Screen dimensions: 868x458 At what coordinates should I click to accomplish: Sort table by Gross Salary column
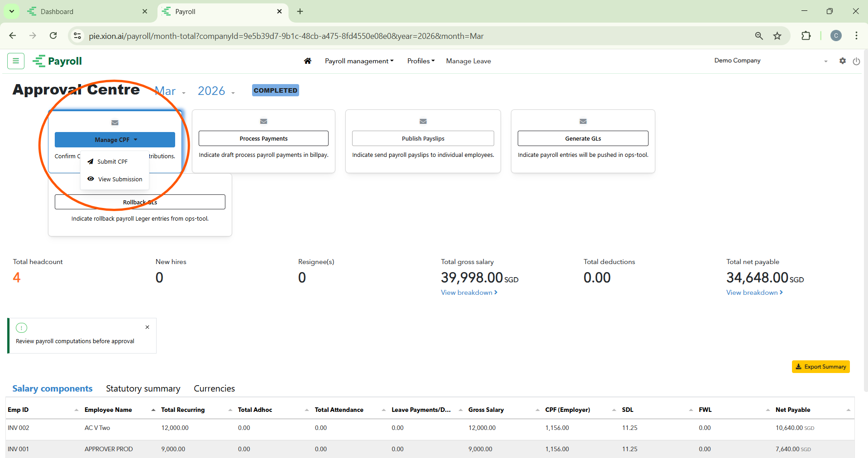click(486, 410)
